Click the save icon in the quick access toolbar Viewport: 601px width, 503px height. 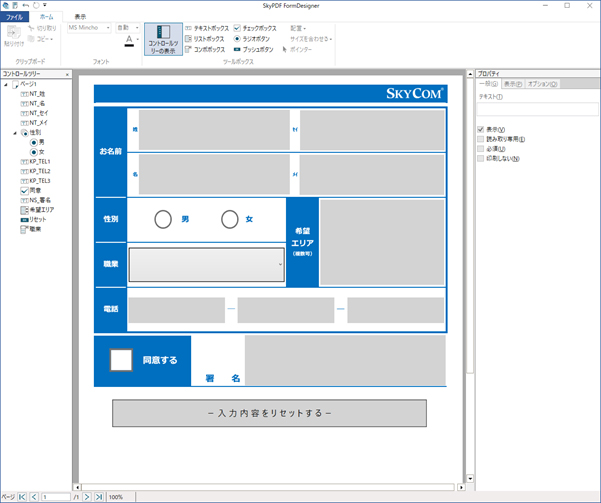[15, 5]
